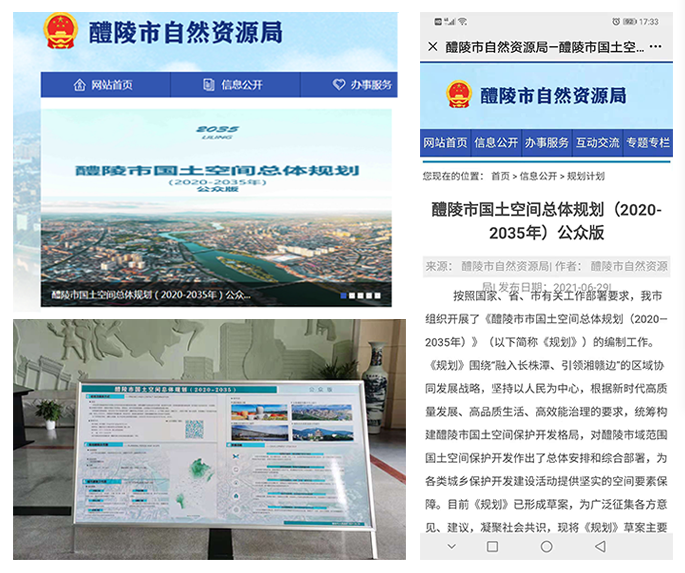
Task: Select the fourth carousel indicator dot
Action: point(369,296)
